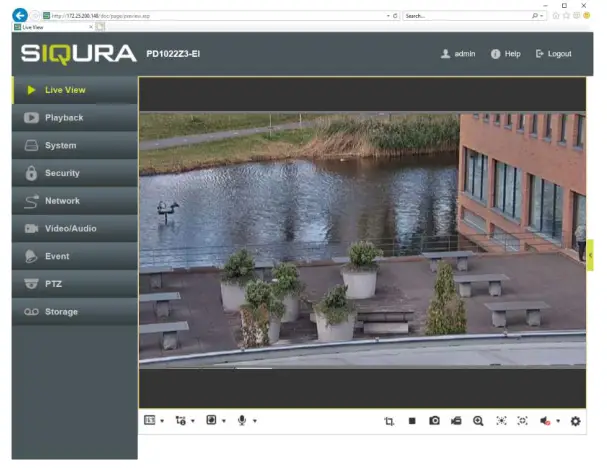Capture a snapshot with the camera icon
607x468 pixels.
pos(434,421)
